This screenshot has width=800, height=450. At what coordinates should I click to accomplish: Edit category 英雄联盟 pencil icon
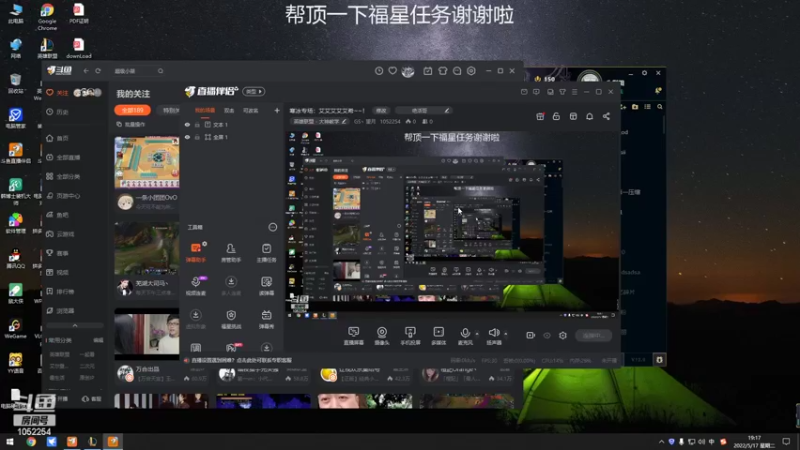[x=344, y=121]
